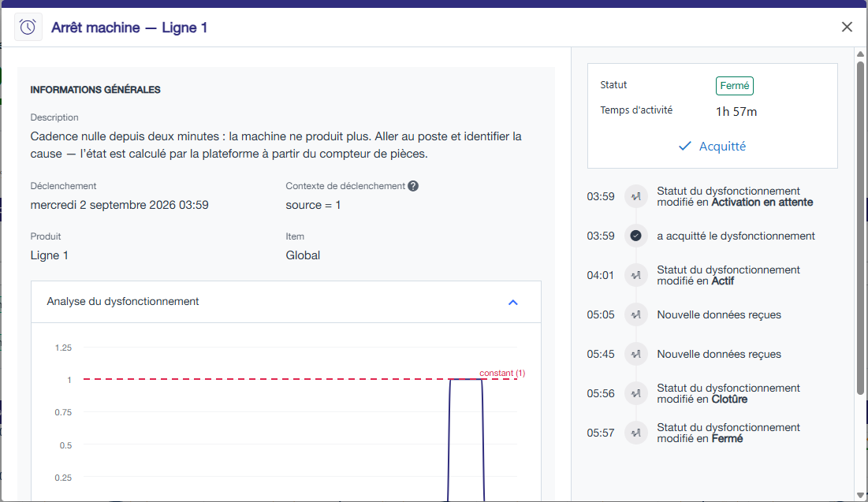Click the 'Statut' label
The image size is (868, 502).
coord(613,84)
